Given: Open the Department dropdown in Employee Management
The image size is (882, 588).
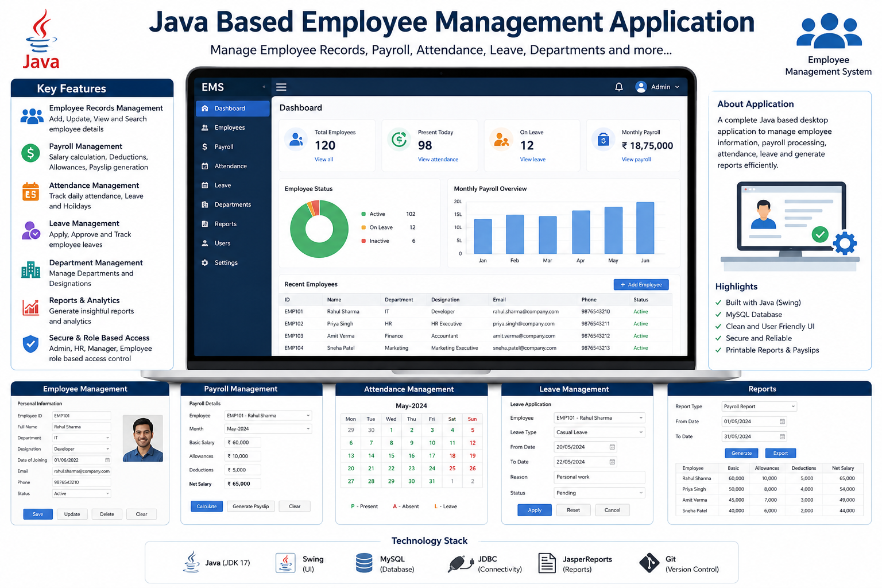Looking at the screenshot, I should pyautogui.click(x=81, y=438).
